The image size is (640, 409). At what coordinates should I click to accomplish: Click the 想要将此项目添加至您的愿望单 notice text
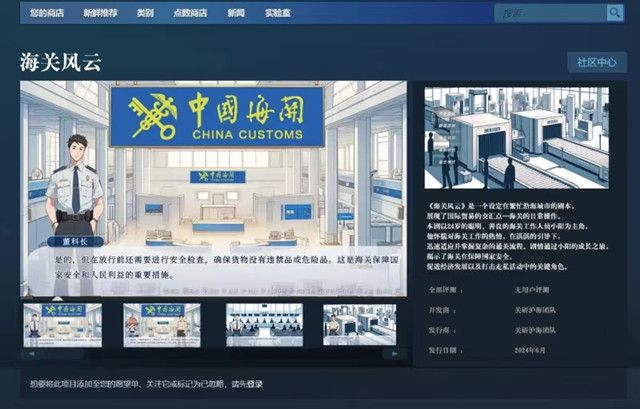146,384
